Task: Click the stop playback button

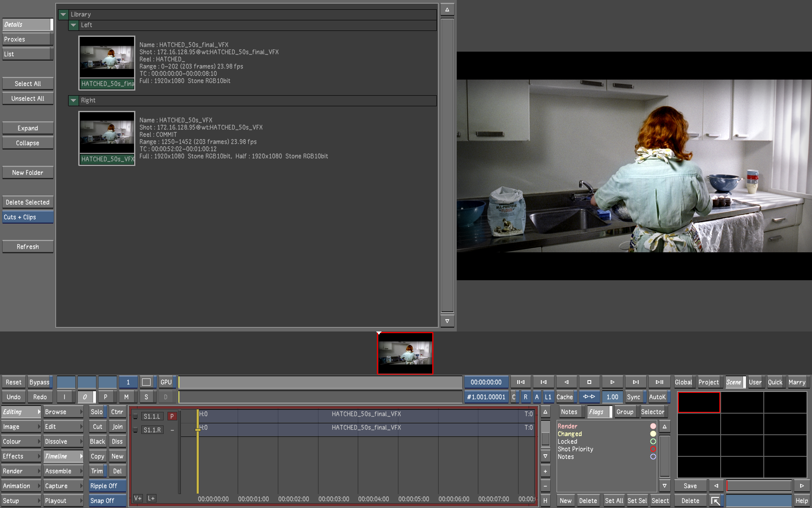Action: (x=589, y=382)
